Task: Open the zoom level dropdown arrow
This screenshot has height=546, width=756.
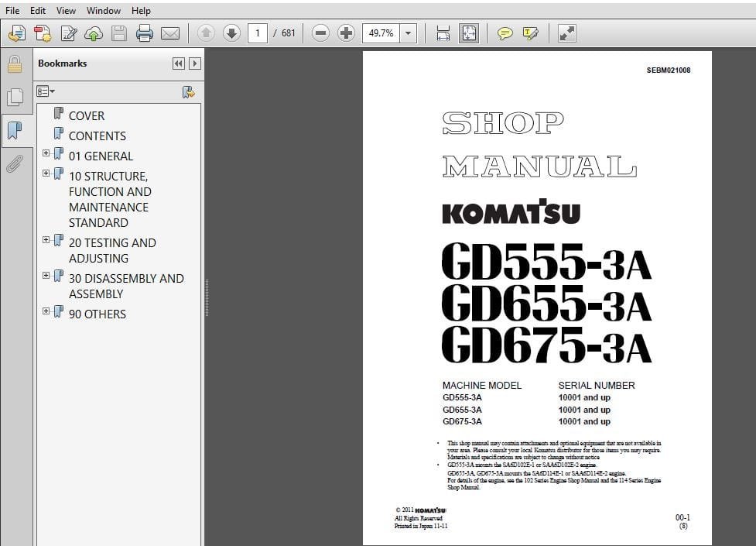Action: click(x=409, y=33)
